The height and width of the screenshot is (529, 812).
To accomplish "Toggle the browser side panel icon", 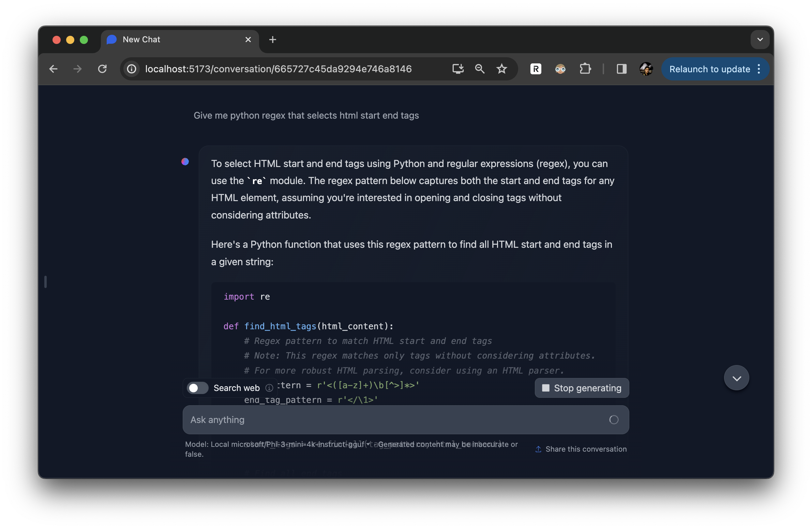I will 621,69.
